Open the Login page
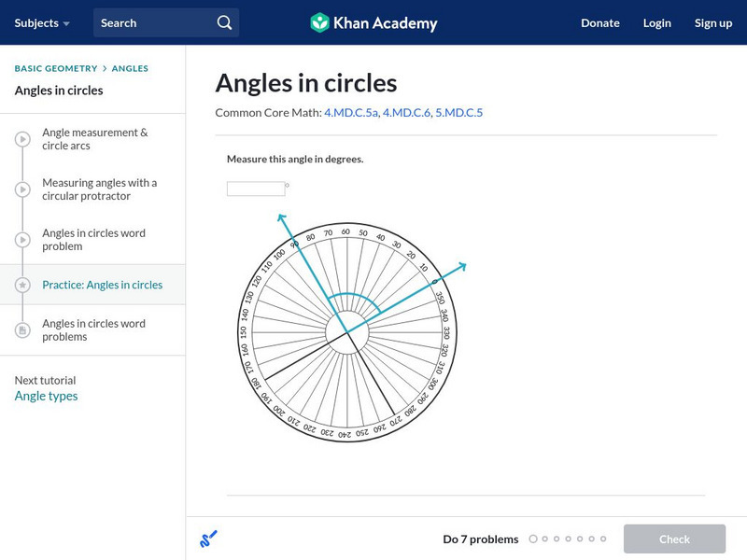Screen dimensions: 747x560 (x=656, y=22)
